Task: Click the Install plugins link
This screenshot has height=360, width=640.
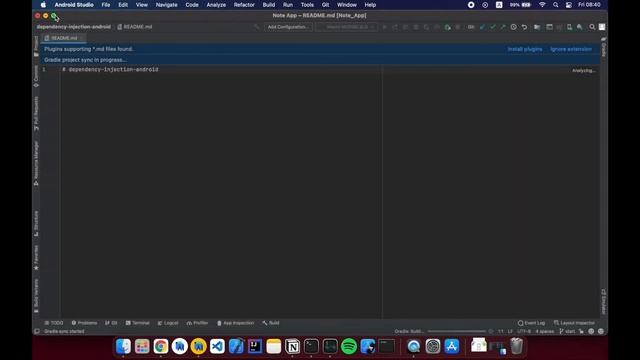Action: (x=525, y=49)
